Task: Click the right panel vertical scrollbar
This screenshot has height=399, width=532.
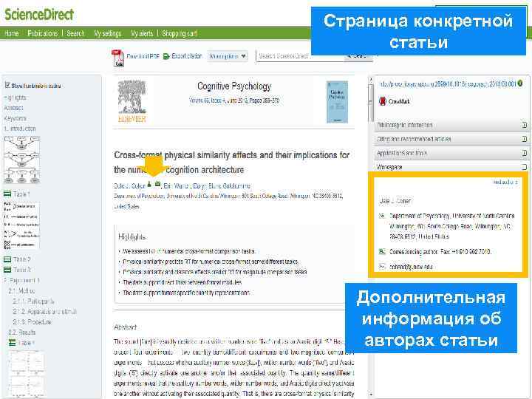Action: [370, 103]
